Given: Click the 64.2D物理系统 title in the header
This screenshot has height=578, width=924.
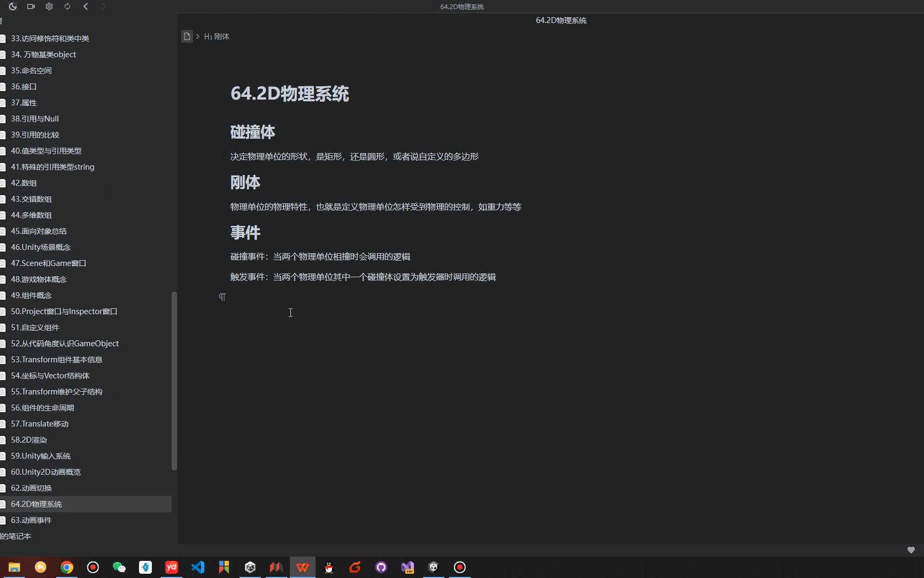Looking at the screenshot, I should (x=560, y=20).
